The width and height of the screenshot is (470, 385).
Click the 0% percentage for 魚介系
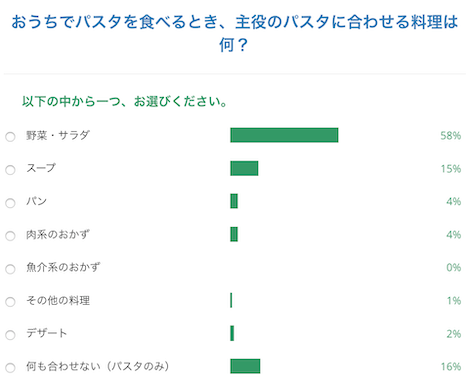454,267
